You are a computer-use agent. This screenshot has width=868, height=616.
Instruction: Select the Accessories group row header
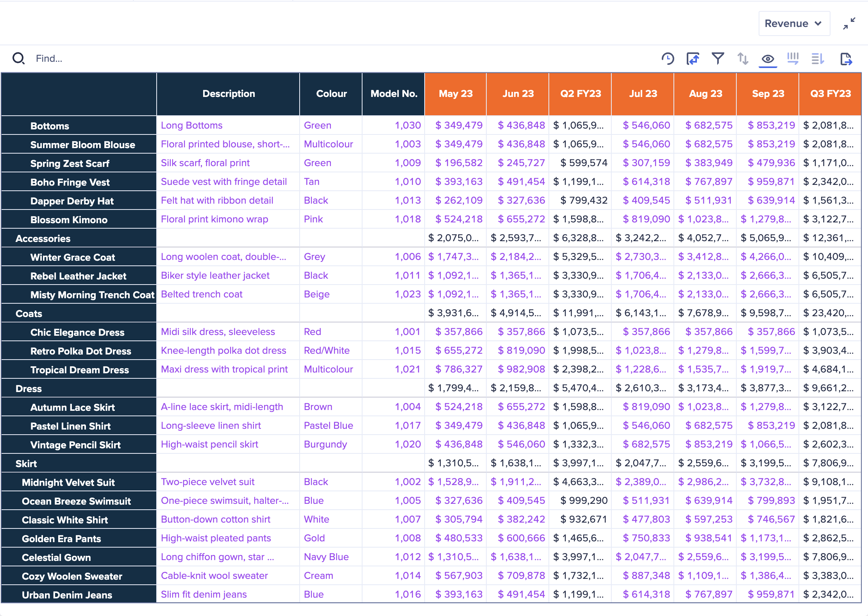[43, 238]
